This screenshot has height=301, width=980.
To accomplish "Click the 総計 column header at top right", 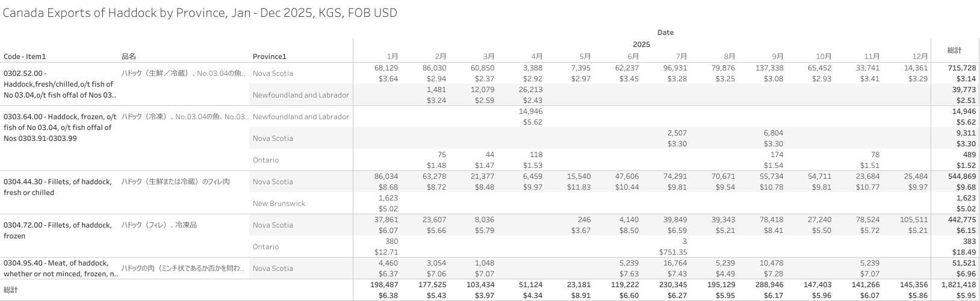I will [955, 50].
